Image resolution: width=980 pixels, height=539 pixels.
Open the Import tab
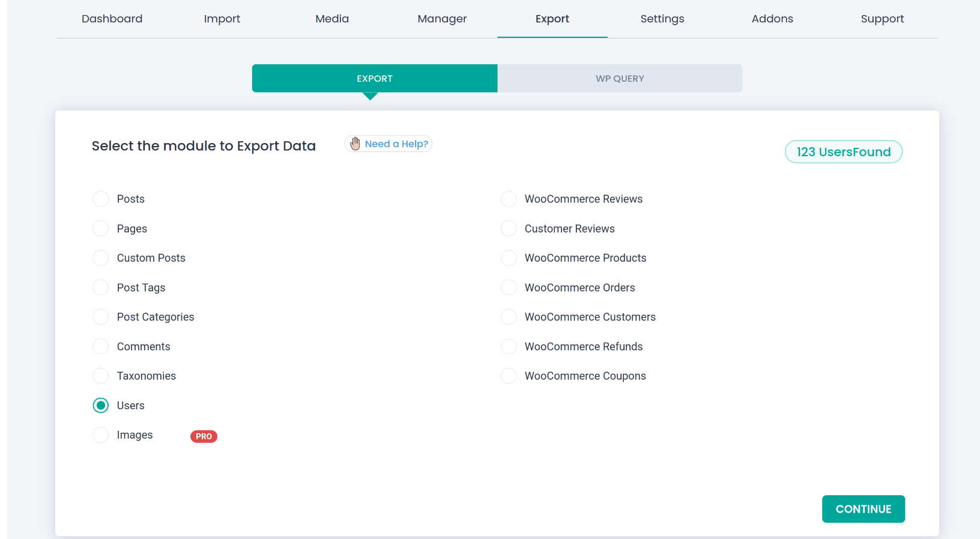click(222, 19)
